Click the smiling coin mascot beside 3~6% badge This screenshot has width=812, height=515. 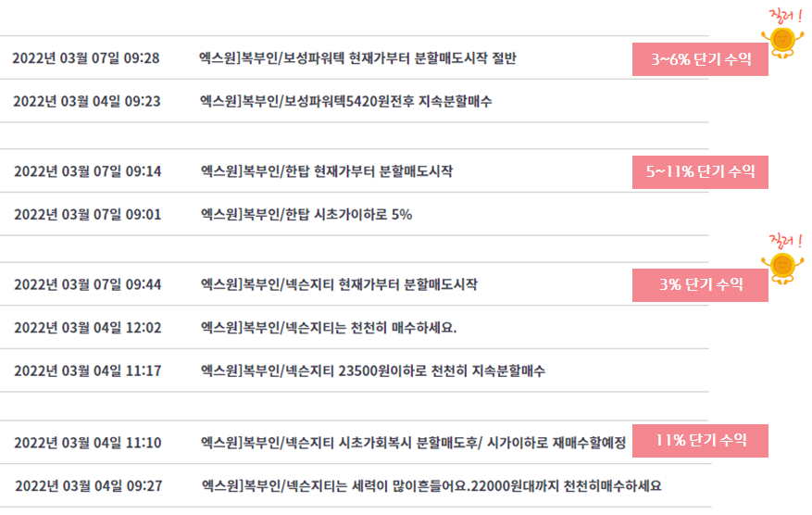pos(782,43)
